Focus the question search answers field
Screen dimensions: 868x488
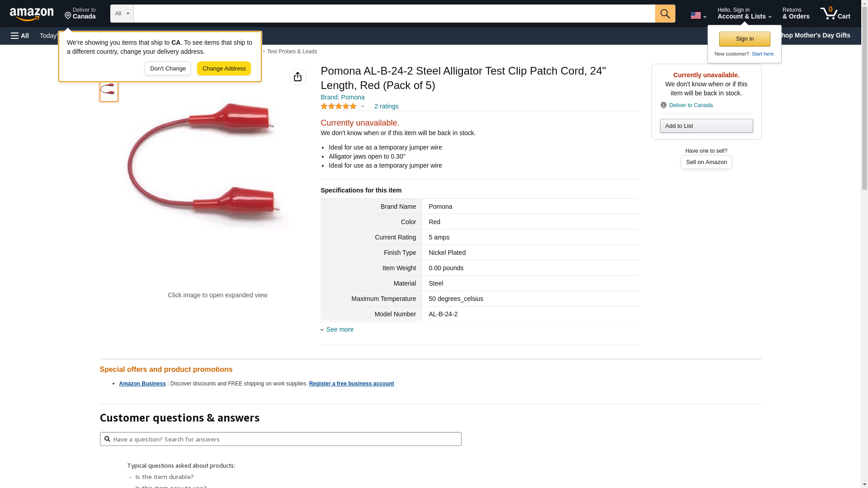click(280, 439)
